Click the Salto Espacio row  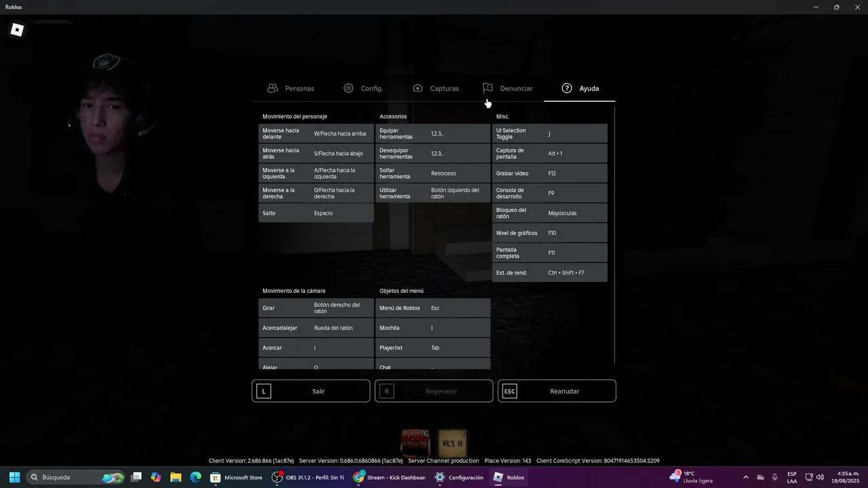click(316, 213)
